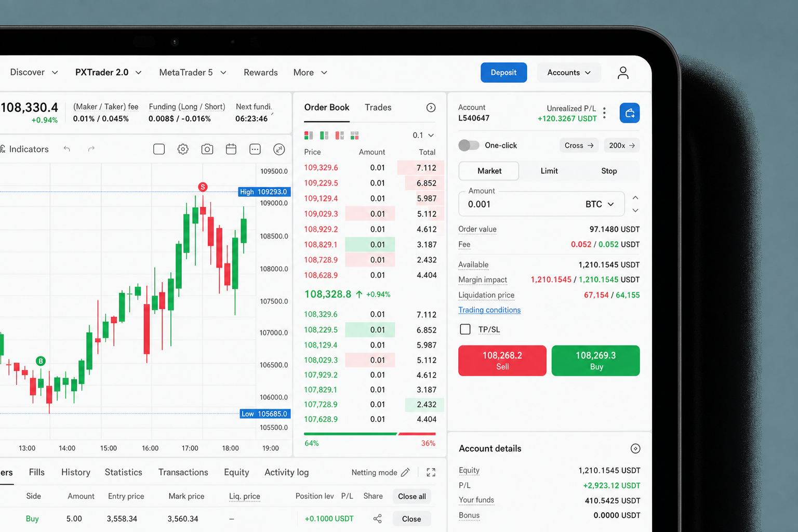Open the BTC currency unit dropdown

[x=600, y=204]
